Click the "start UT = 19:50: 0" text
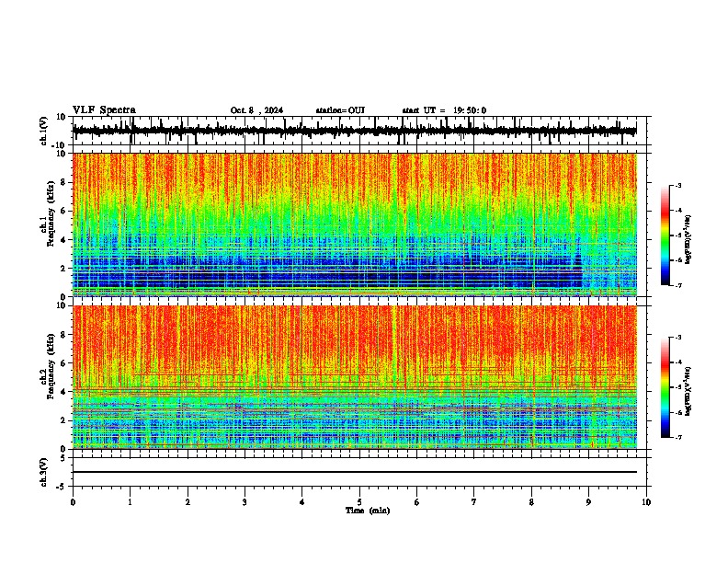The image size is (728, 563). point(444,110)
